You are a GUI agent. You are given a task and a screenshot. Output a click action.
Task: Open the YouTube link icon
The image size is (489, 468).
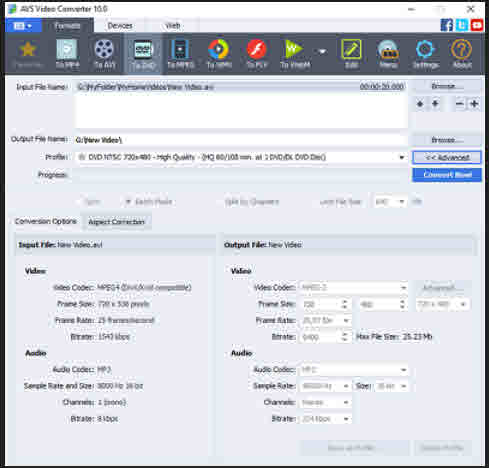pyautogui.click(x=477, y=25)
